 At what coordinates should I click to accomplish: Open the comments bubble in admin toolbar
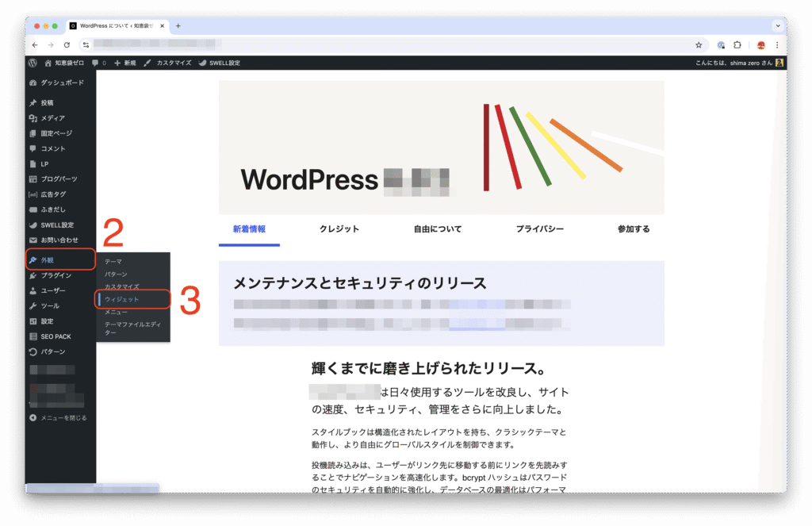[x=98, y=63]
